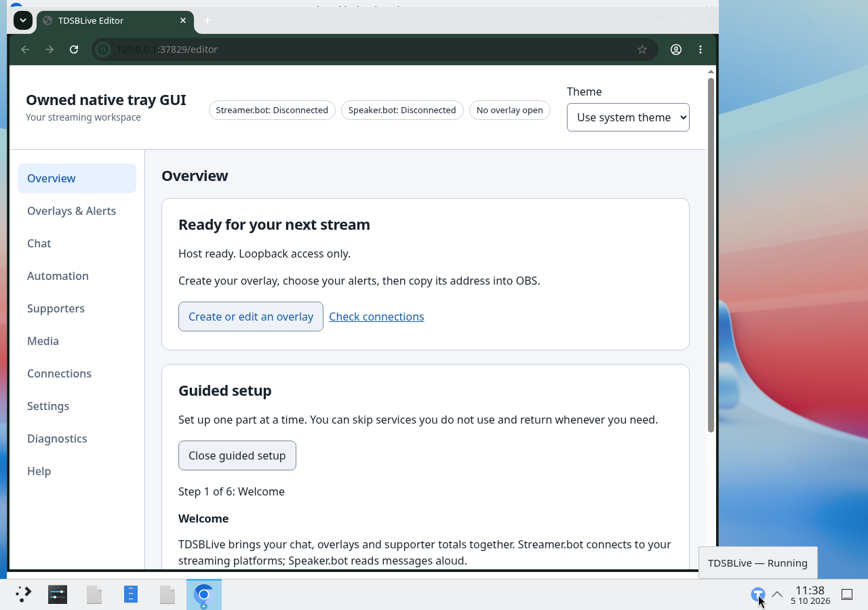Go to Overlays & Alerts section
868x610 pixels.
pos(77,211)
